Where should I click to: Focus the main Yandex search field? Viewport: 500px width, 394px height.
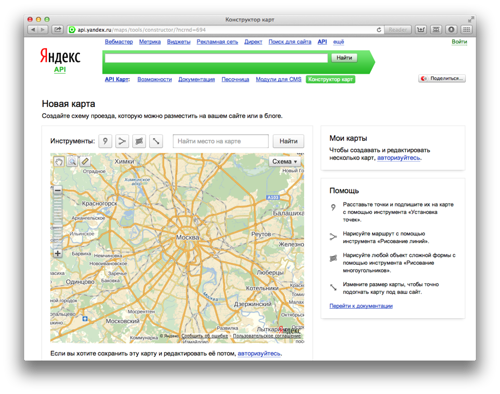click(216, 58)
